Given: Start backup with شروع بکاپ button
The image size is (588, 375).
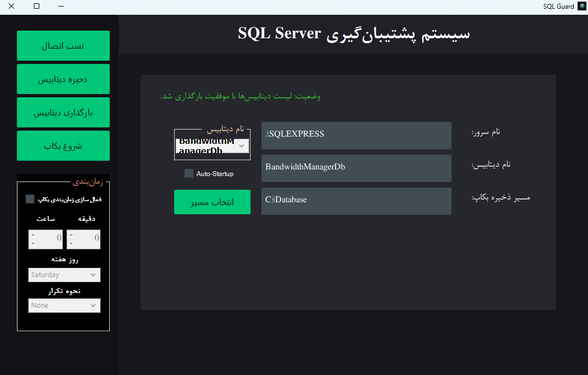Looking at the screenshot, I should pyautogui.click(x=63, y=145).
